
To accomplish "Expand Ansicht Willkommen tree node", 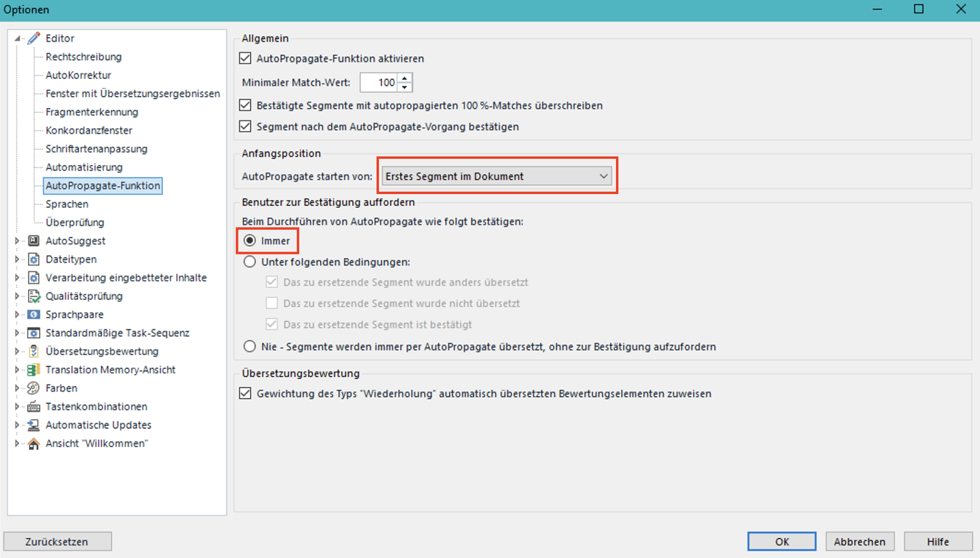I will click(x=17, y=443).
